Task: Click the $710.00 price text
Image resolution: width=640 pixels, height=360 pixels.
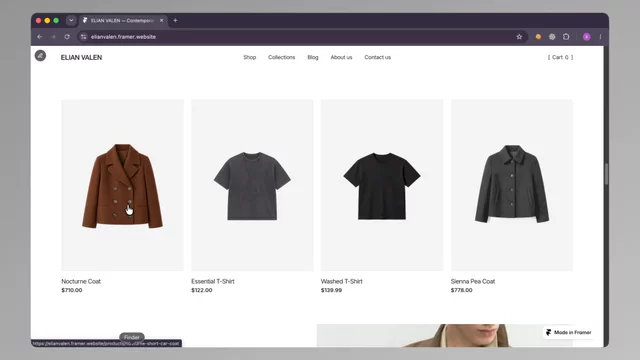Action: [x=72, y=290]
